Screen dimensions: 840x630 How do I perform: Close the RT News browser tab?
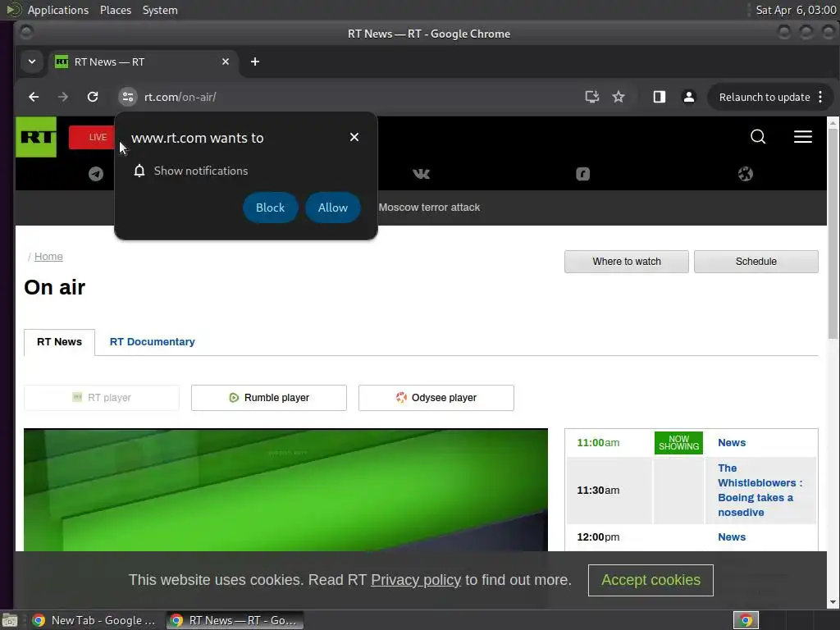coord(226,62)
